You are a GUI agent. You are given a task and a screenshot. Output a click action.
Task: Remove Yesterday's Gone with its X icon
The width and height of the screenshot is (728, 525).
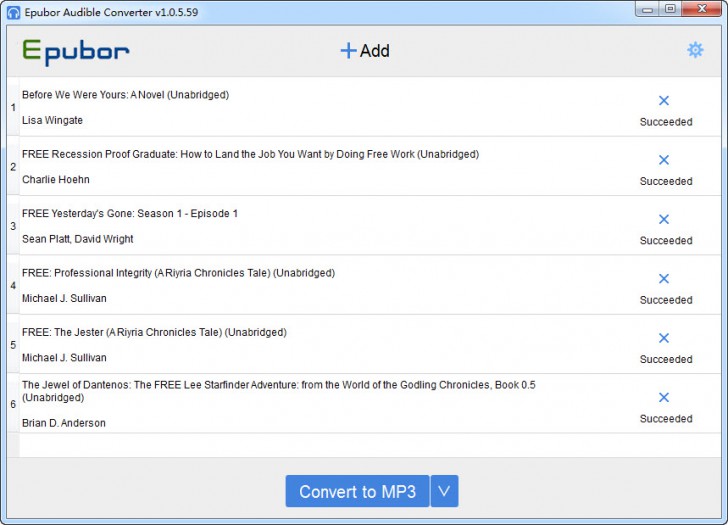click(x=664, y=219)
